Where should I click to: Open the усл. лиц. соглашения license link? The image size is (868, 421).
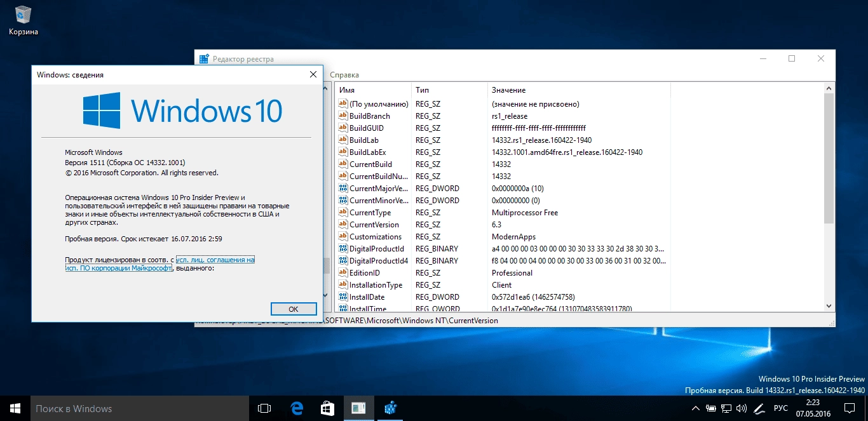click(x=215, y=260)
